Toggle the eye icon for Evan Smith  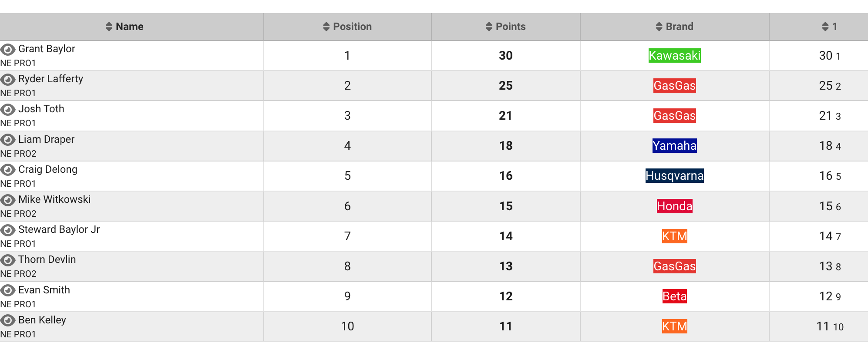point(8,290)
